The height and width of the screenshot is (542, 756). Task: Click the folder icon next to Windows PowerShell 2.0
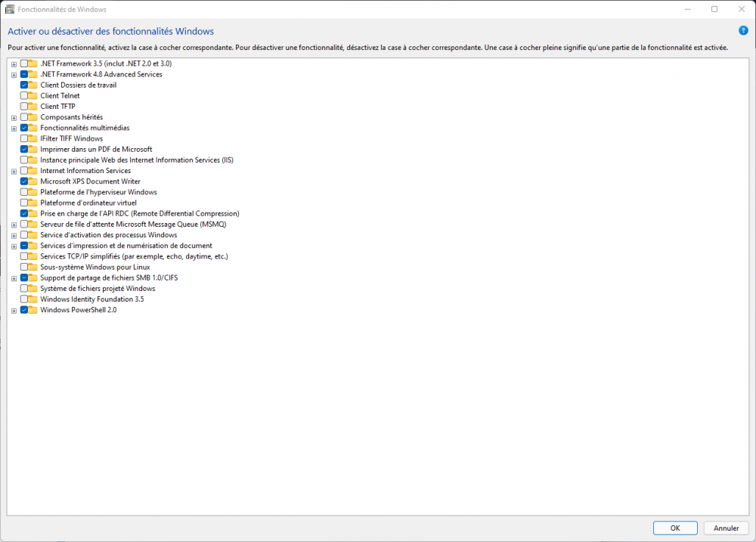(x=33, y=310)
